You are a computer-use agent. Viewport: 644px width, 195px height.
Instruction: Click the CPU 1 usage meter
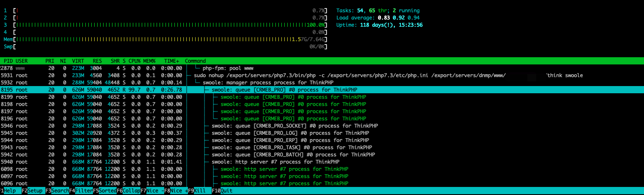(x=170, y=10)
